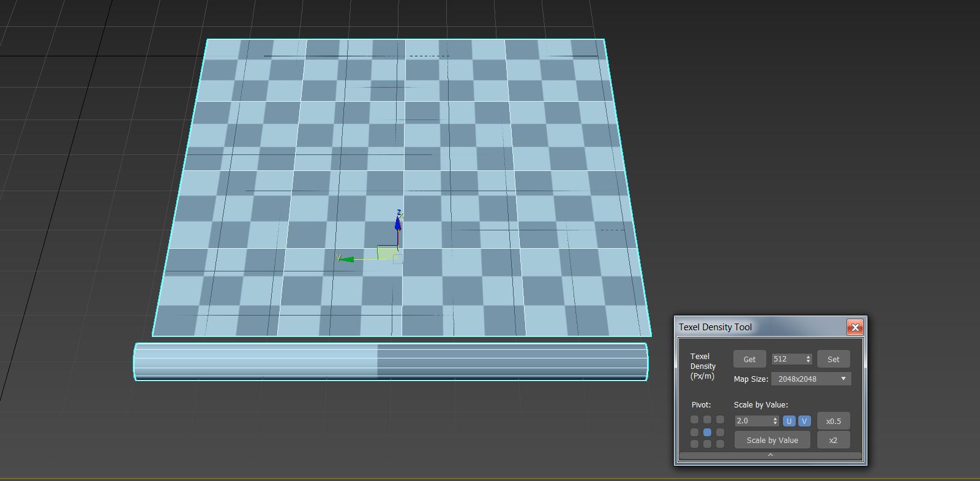
Task: Apply the Scale by Value button
Action: [x=772, y=440]
